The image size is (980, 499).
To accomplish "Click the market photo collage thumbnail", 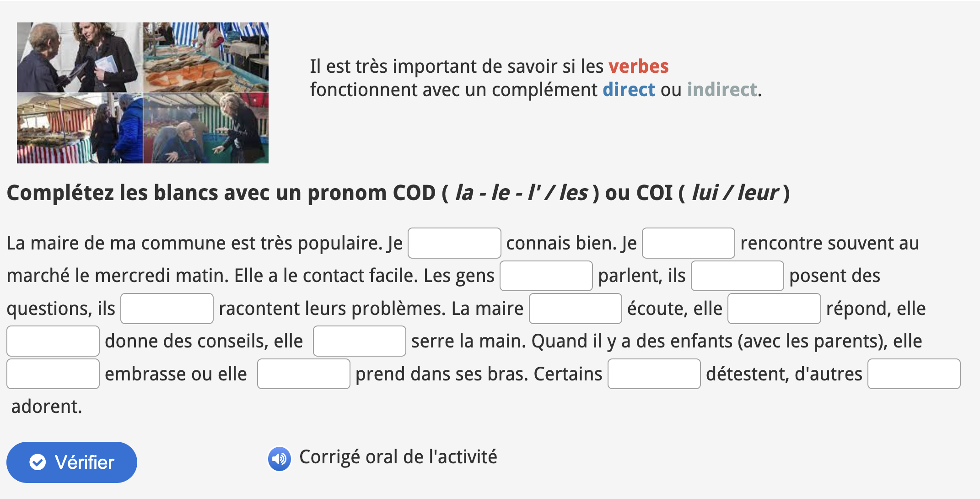I will click(143, 93).
